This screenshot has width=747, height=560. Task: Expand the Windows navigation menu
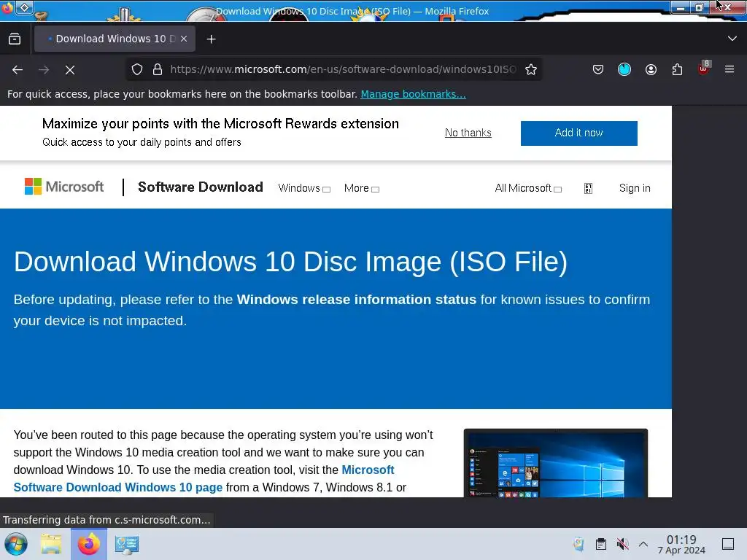pyautogui.click(x=304, y=189)
